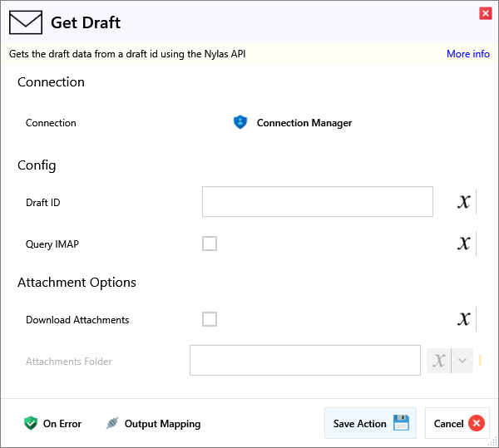499x448 pixels.
Task: Click the yellow marker beside Attachments Folder
Action: pyautogui.click(x=481, y=361)
